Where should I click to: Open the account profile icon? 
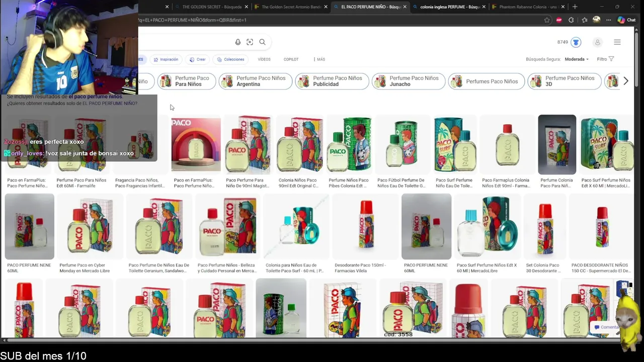click(597, 42)
